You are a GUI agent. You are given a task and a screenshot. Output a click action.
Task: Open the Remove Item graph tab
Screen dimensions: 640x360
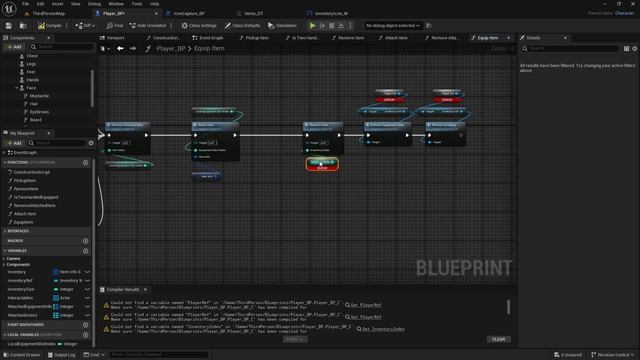coord(351,38)
